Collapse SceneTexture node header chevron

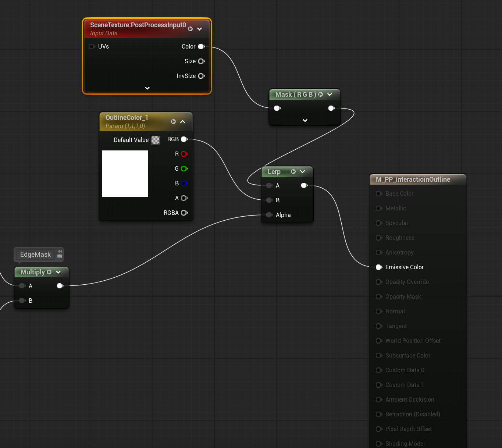[x=200, y=29]
